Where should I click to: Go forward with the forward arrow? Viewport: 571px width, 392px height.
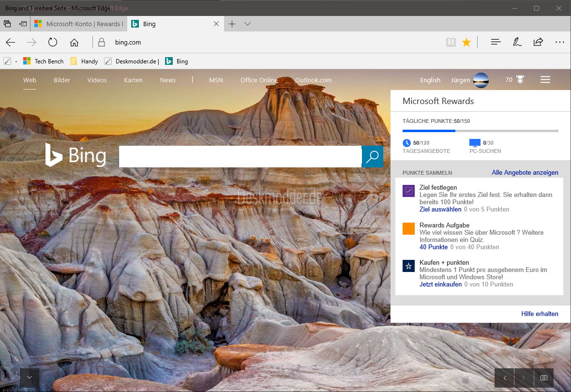point(31,42)
